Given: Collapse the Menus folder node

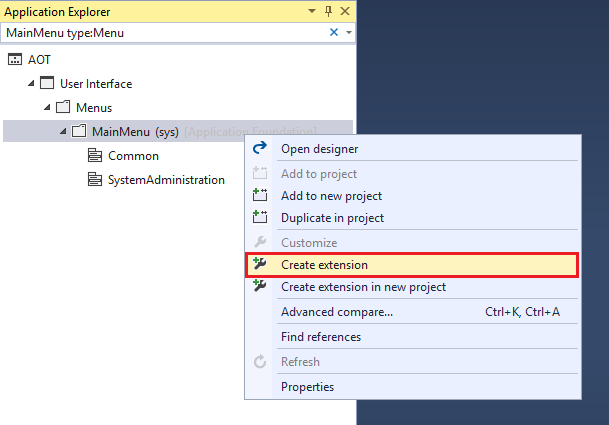Looking at the screenshot, I should click(x=46, y=108).
